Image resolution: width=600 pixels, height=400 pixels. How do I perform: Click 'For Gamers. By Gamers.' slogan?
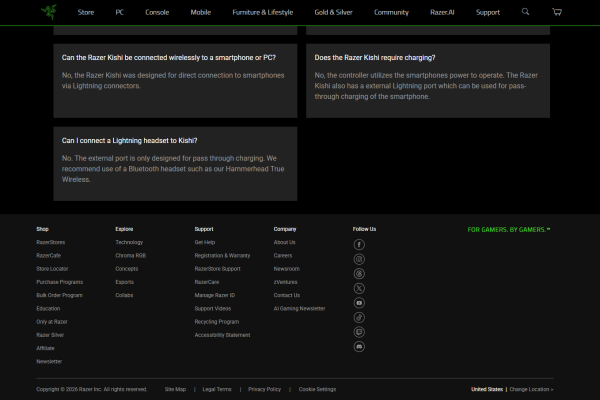tap(509, 229)
